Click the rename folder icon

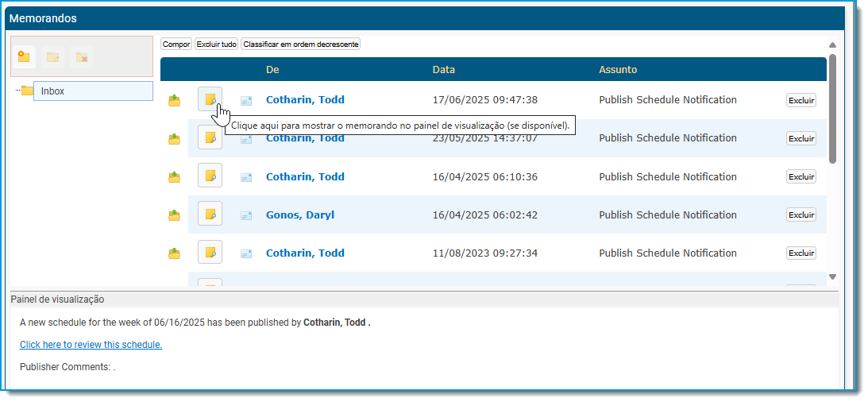click(52, 56)
